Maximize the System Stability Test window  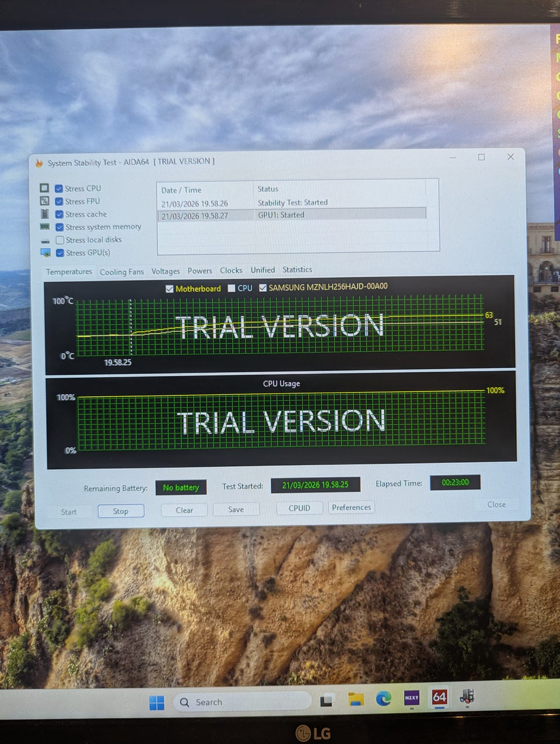[481, 157]
